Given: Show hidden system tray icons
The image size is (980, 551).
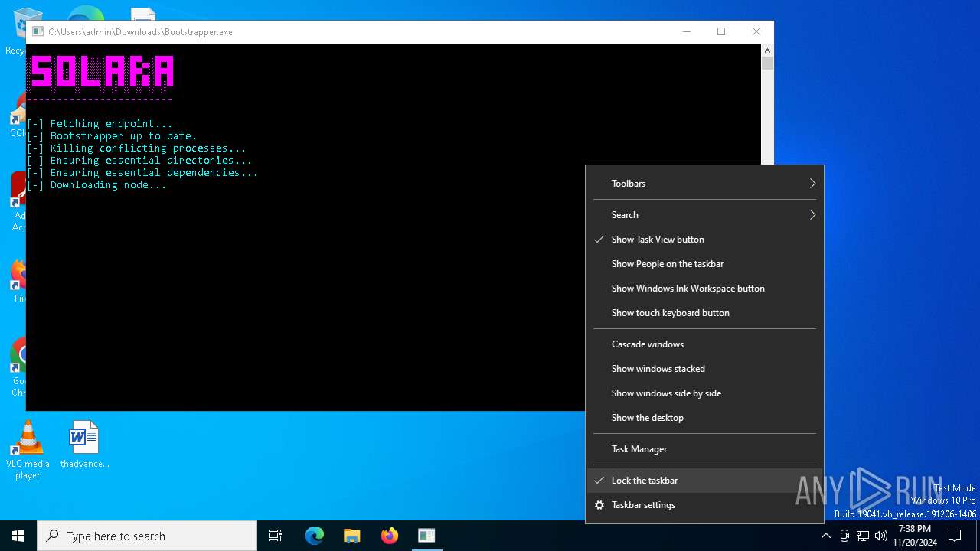Looking at the screenshot, I should coord(825,536).
